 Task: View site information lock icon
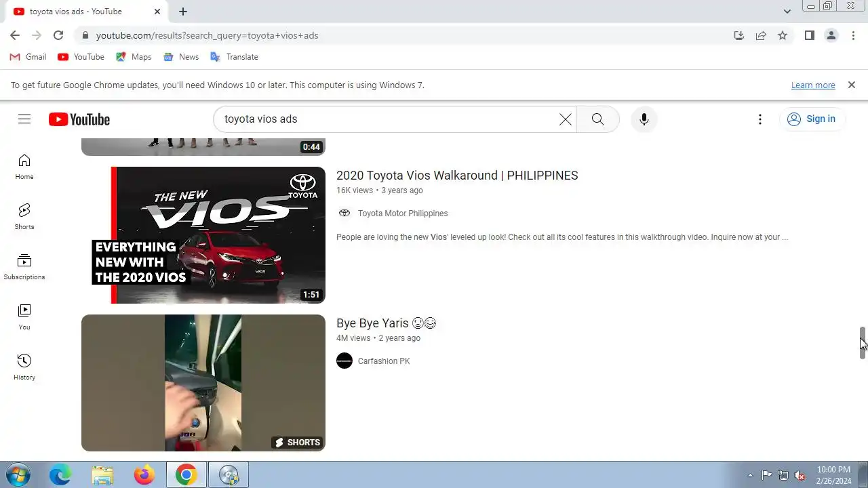85,35
